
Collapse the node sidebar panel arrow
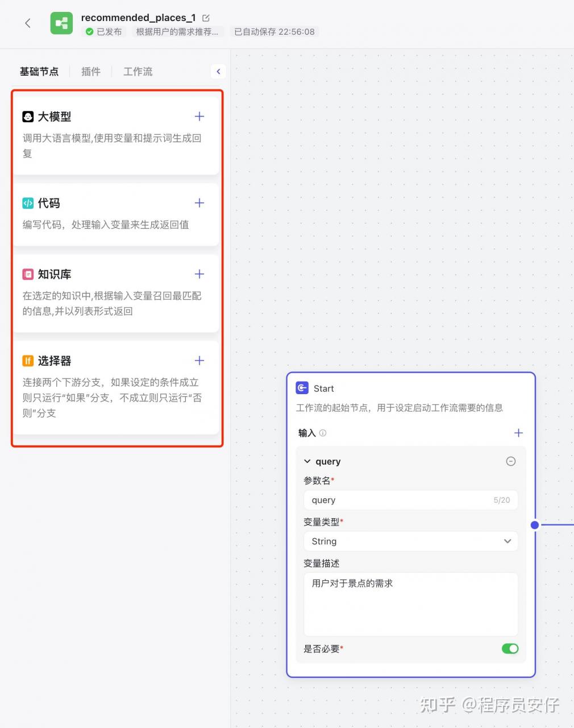pos(218,72)
